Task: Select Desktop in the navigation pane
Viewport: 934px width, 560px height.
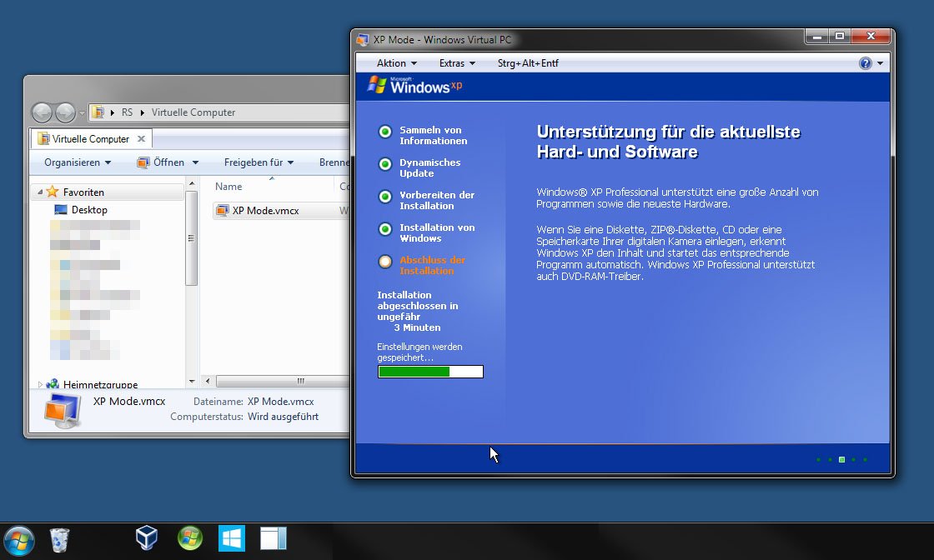Action: (x=89, y=209)
